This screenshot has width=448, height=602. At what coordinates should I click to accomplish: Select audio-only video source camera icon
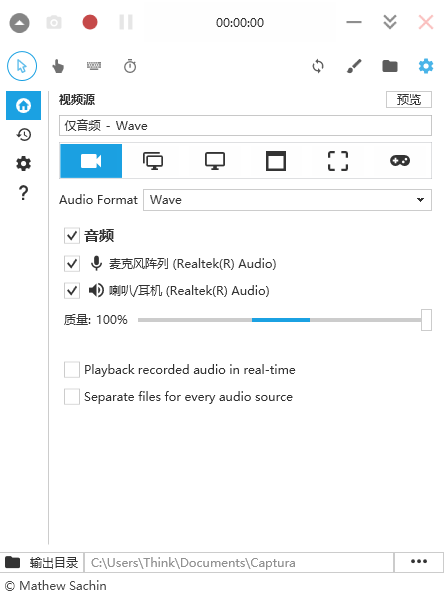(91, 161)
